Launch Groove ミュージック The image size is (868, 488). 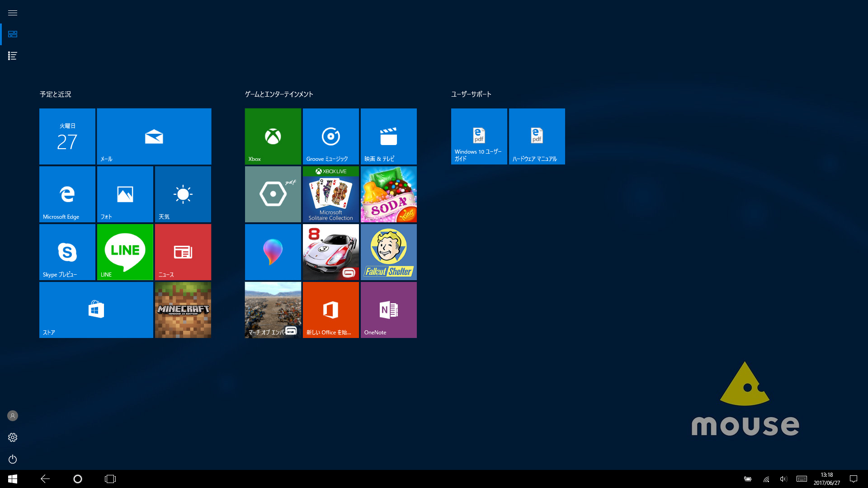[330, 136]
